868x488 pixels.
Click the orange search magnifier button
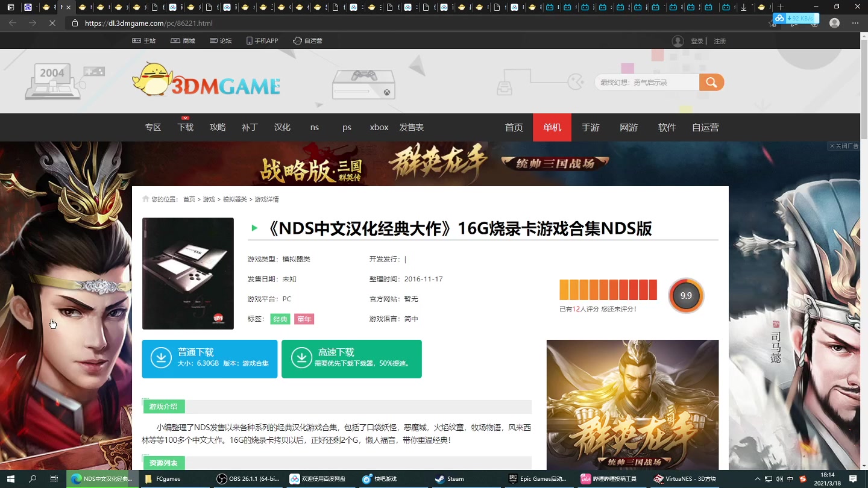pyautogui.click(x=711, y=83)
